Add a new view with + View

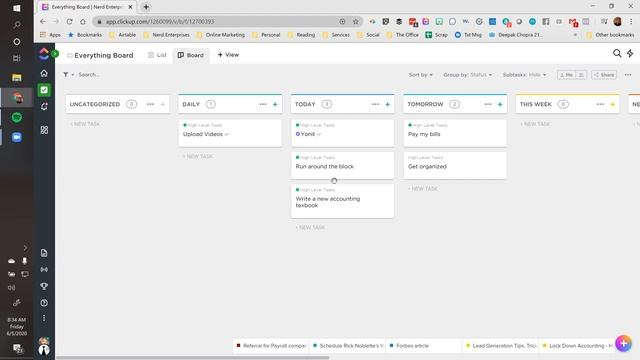point(228,55)
